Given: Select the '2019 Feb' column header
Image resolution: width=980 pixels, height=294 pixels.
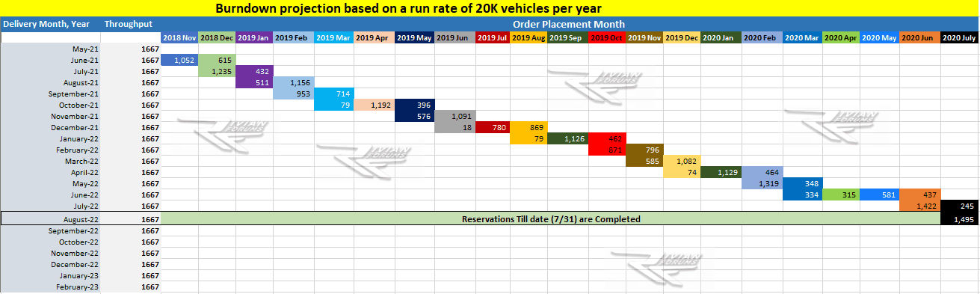Looking at the screenshot, I should [293, 37].
